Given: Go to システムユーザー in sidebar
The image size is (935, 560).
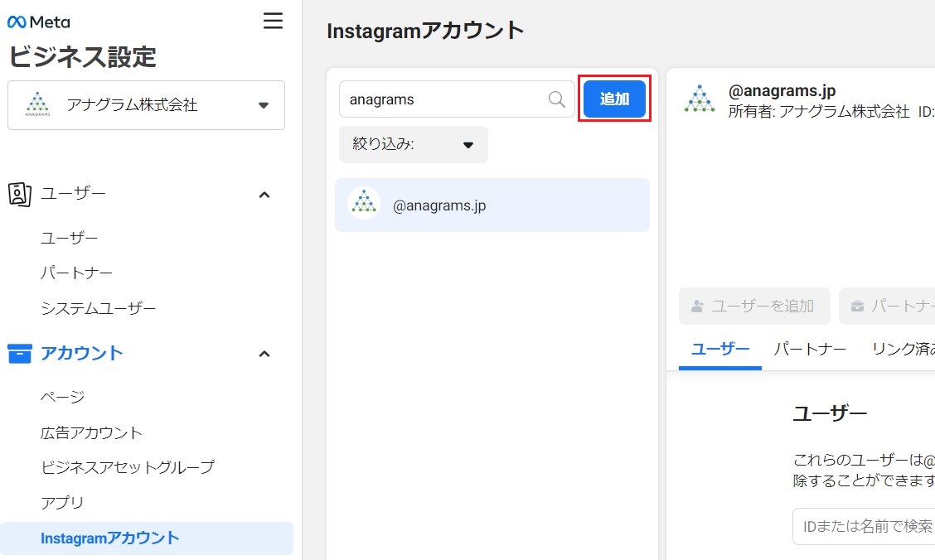Looking at the screenshot, I should [x=98, y=308].
